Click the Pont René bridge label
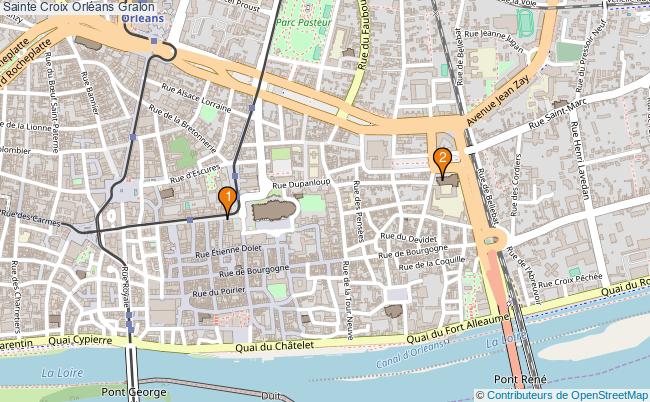The height and width of the screenshot is (402, 650). coord(520,379)
